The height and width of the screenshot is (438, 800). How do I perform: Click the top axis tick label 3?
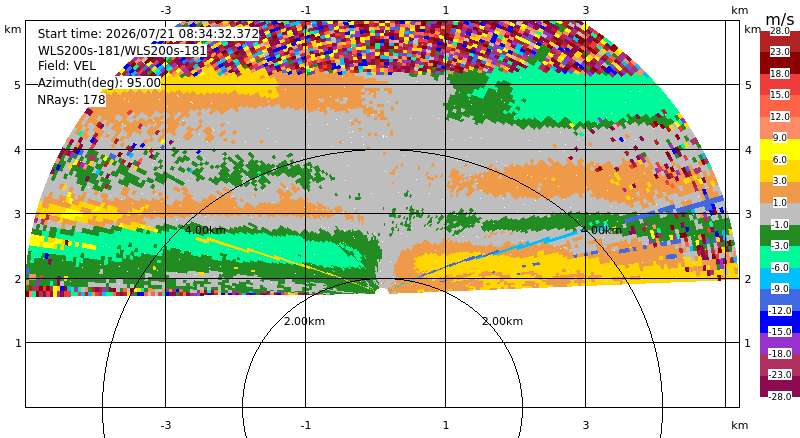pyautogui.click(x=586, y=10)
